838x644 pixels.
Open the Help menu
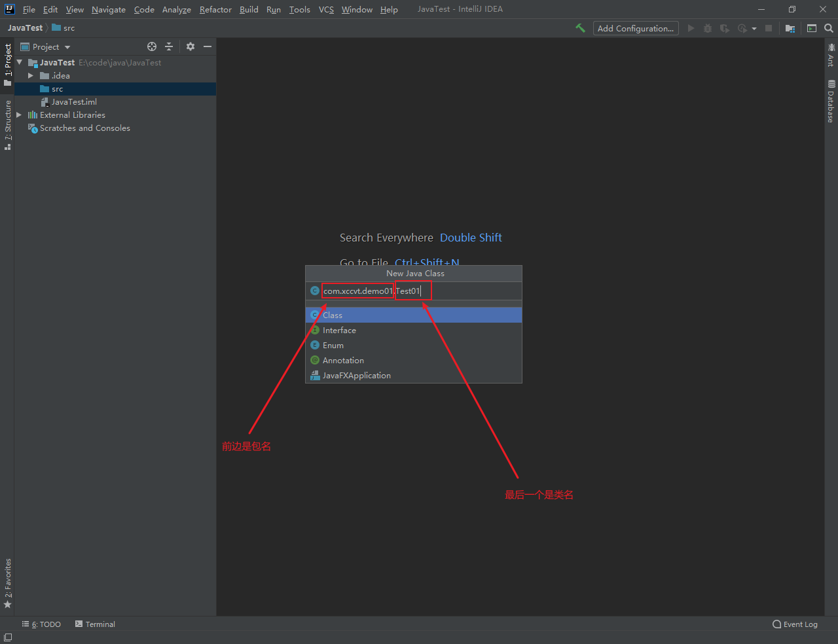click(389, 9)
